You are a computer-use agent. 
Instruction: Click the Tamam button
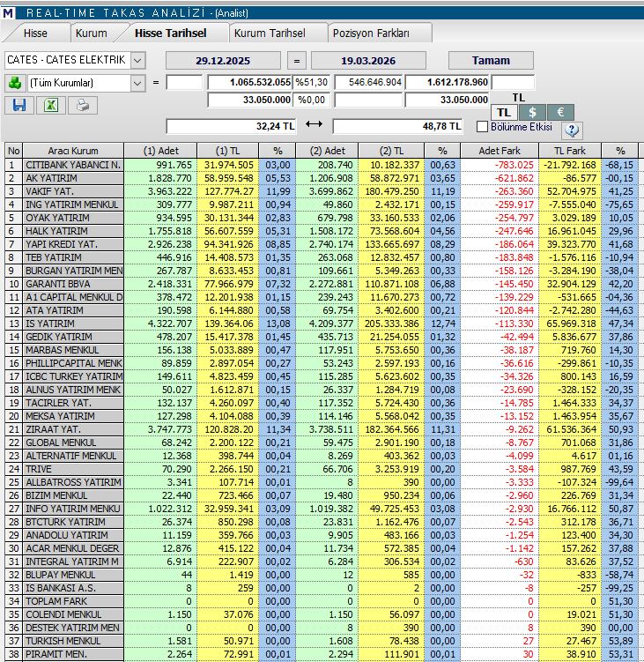coord(491,60)
